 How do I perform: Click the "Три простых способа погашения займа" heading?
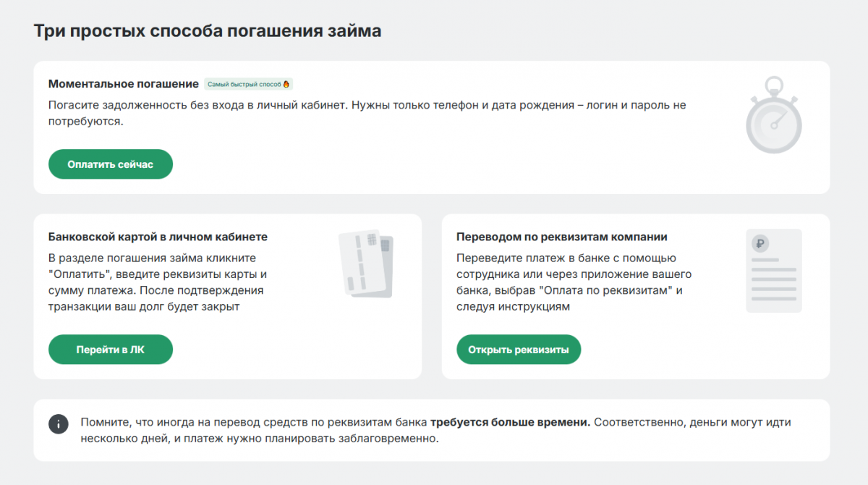(x=207, y=31)
